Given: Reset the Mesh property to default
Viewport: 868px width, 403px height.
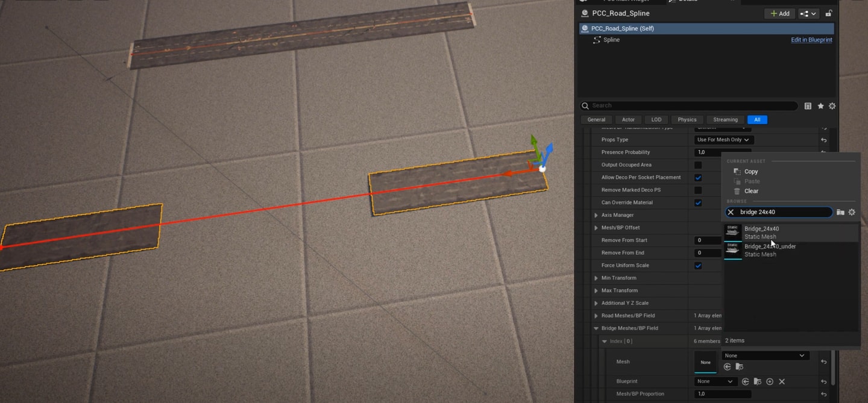Looking at the screenshot, I should point(824,362).
